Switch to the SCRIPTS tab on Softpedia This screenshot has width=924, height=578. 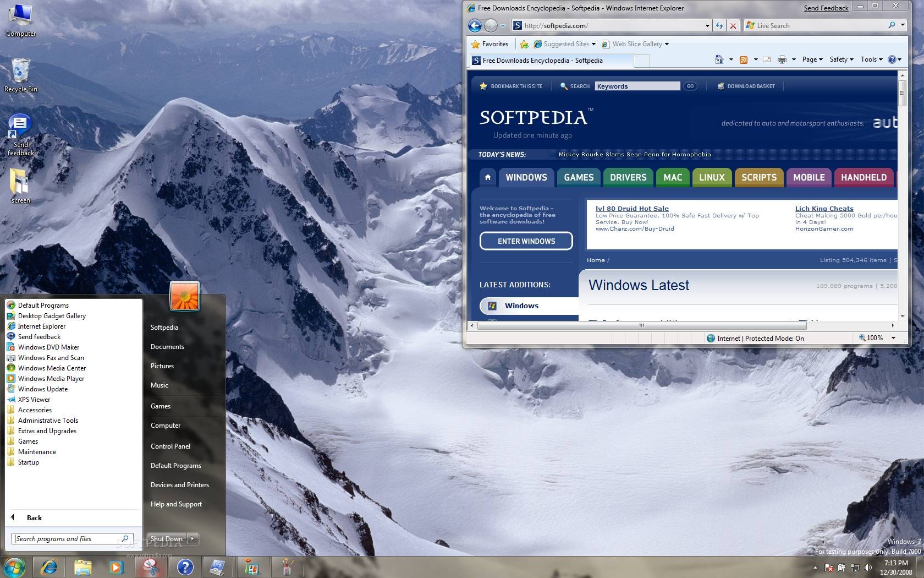[759, 177]
